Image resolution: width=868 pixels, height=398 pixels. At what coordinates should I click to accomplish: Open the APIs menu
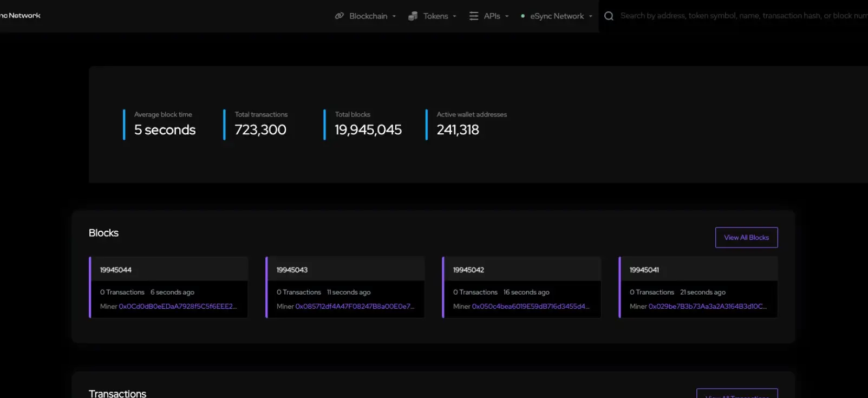492,16
